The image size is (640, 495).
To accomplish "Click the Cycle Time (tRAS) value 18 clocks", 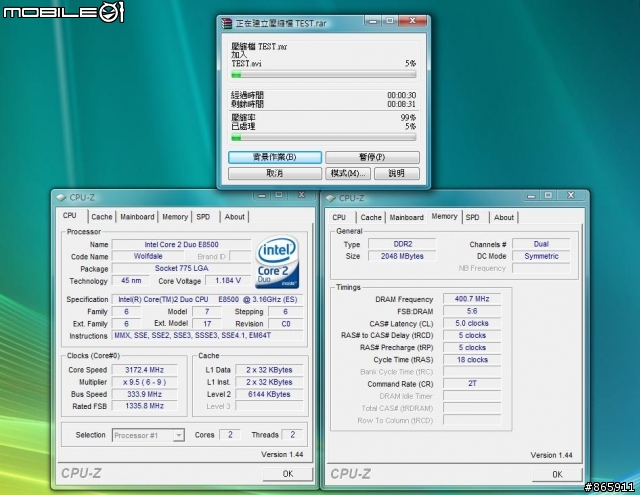I will pyautogui.click(x=472, y=360).
